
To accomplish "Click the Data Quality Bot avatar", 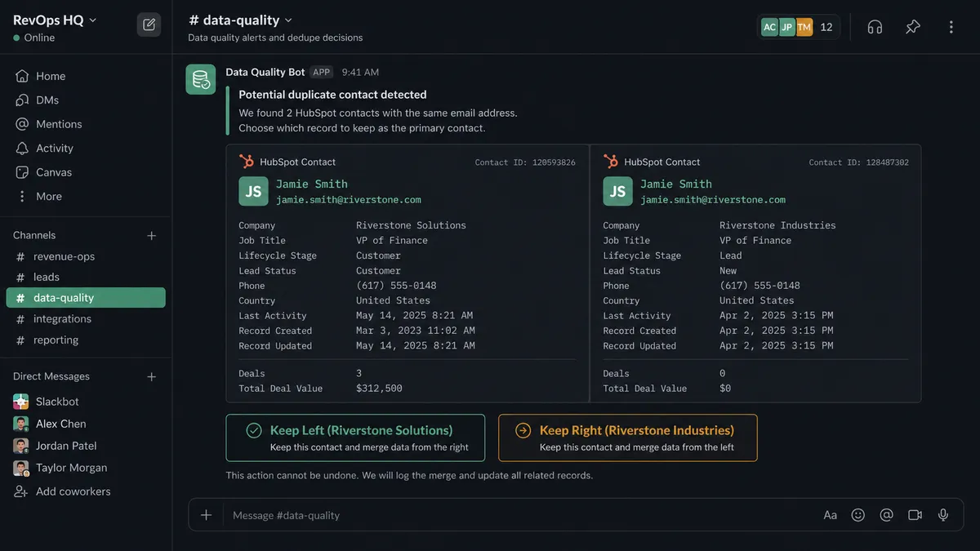I will click(x=200, y=79).
